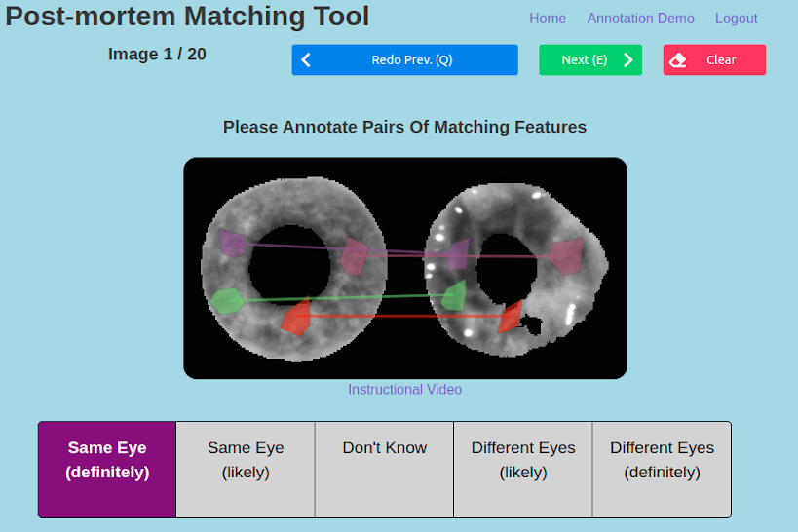Click the pupil of the left iris image
Screen dimensions: 798x532
(289, 265)
